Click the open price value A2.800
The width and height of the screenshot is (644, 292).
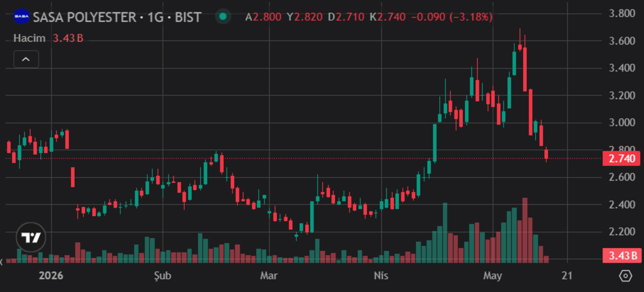click(264, 17)
